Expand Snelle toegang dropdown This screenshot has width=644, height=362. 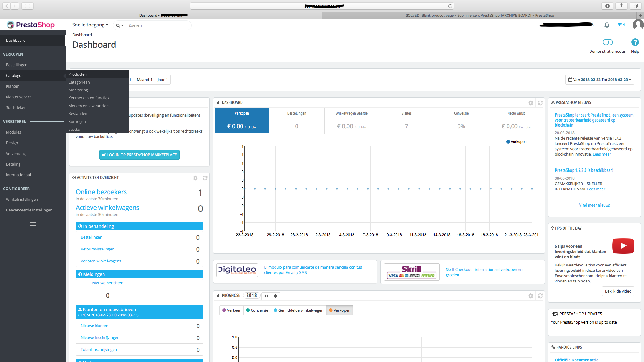90,25
